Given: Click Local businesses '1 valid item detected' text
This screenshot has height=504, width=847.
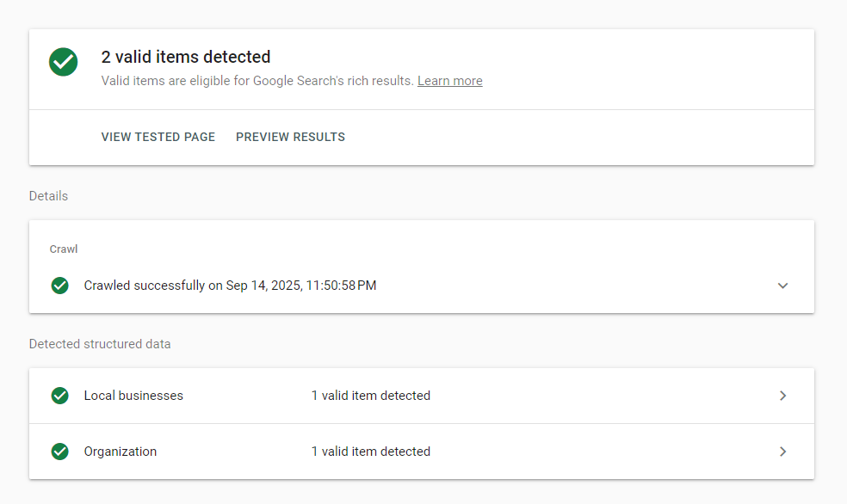Looking at the screenshot, I should click(x=370, y=396).
